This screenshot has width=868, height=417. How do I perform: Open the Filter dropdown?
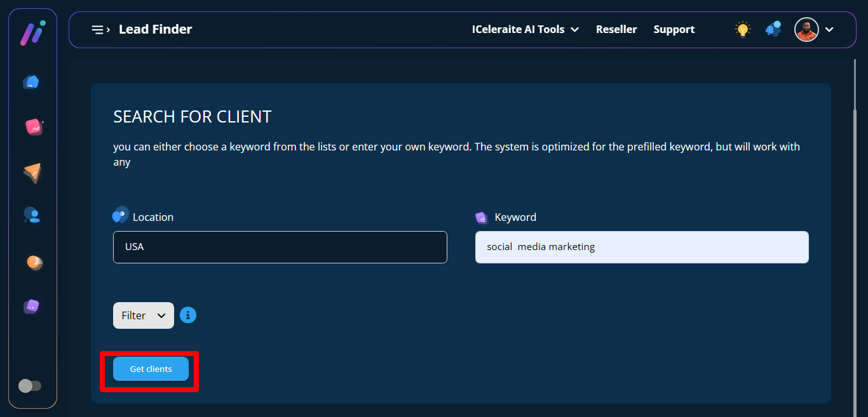click(x=144, y=315)
